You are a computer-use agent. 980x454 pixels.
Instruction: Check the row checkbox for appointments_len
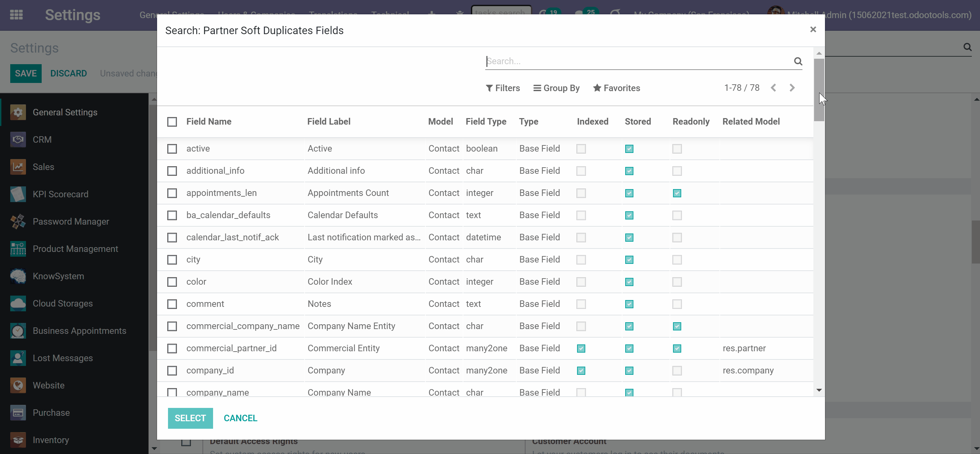pos(172,193)
